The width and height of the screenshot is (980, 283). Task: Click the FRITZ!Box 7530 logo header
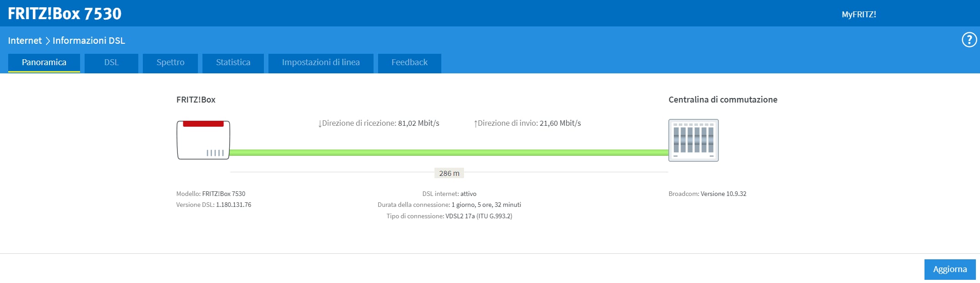65,14
